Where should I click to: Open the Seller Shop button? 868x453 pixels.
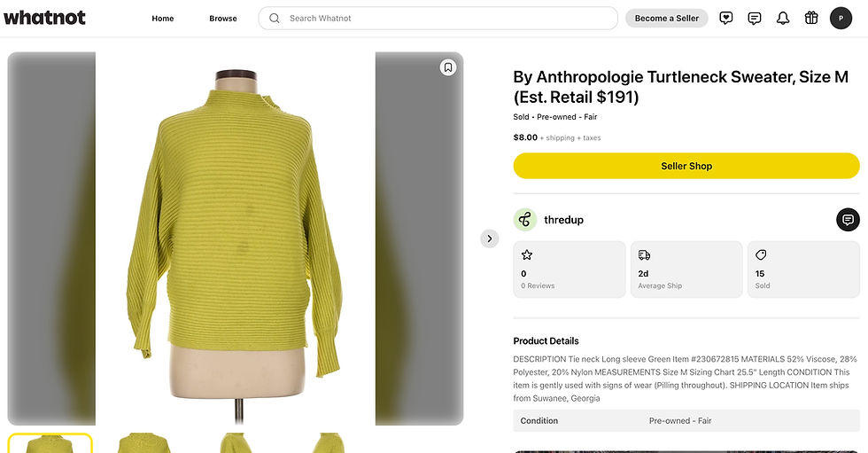point(686,166)
